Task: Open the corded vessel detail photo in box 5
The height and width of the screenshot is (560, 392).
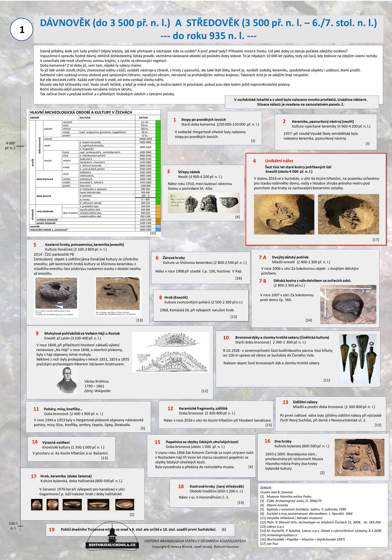Action: [x=56, y=293]
